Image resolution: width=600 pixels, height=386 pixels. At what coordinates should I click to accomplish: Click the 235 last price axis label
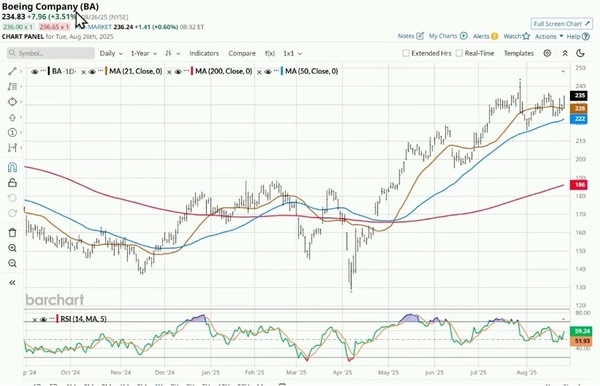tap(579, 95)
